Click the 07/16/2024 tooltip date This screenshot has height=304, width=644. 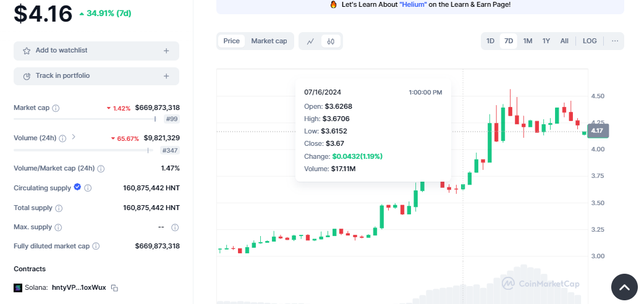click(323, 92)
